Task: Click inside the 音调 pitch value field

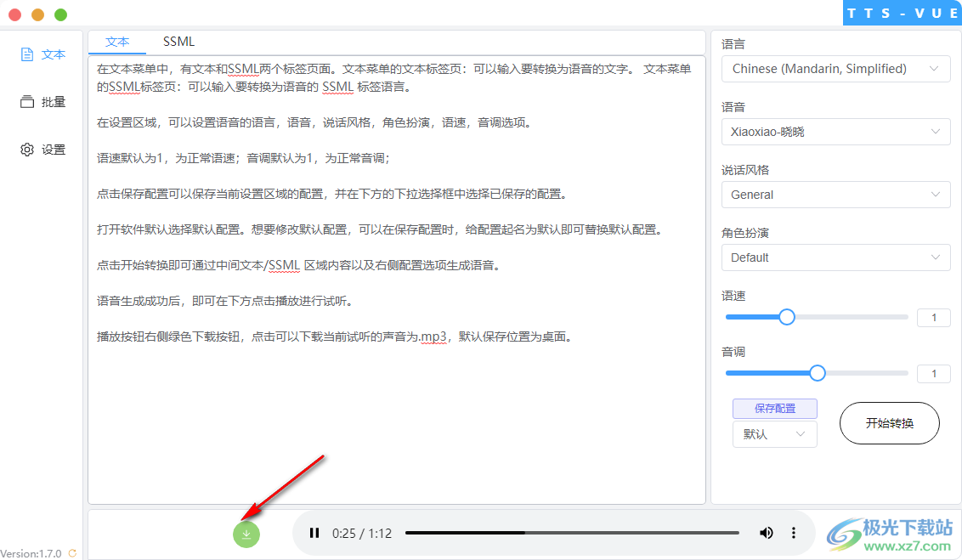Action: [x=933, y=373]
